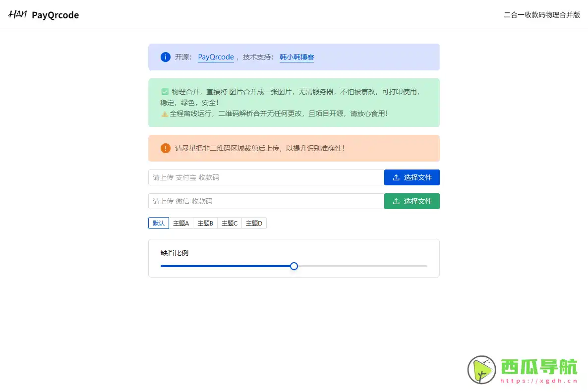This screenshot has width=588, height=392.
Task: Click the 全程离线运行 notice text
Action: tap(279, 113)
